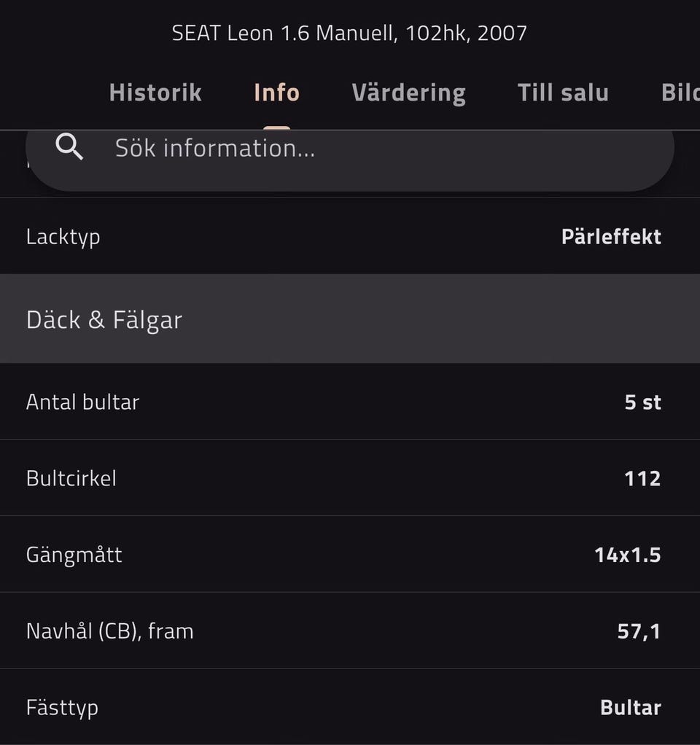Open the Värdering tab
The width and height of the screenshot is (700, 745).
point(408,93)
